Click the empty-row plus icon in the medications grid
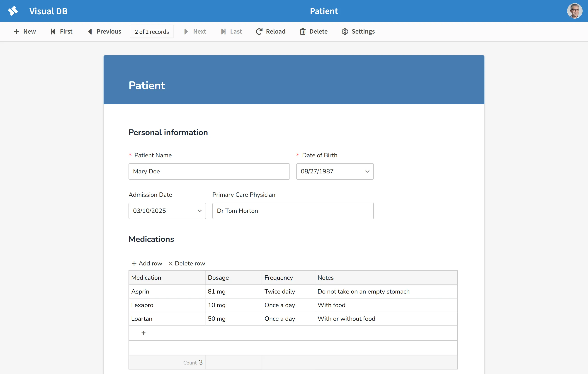 (143, 333)
